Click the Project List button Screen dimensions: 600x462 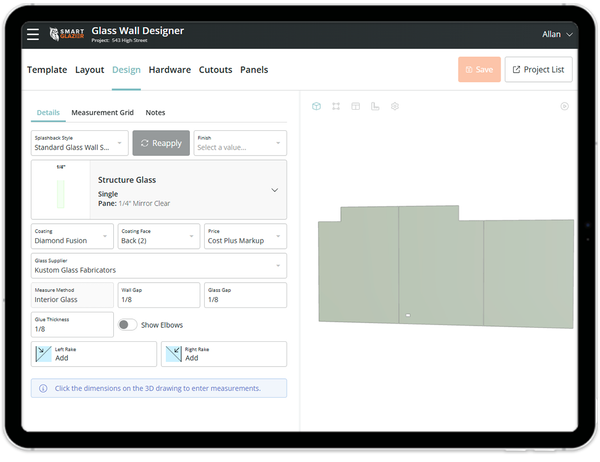coord(539,70)
